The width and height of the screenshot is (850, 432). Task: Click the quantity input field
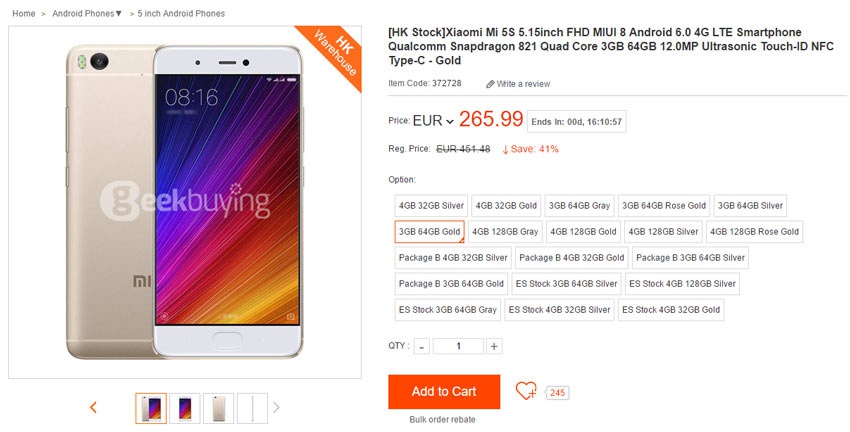coord(458,346)
